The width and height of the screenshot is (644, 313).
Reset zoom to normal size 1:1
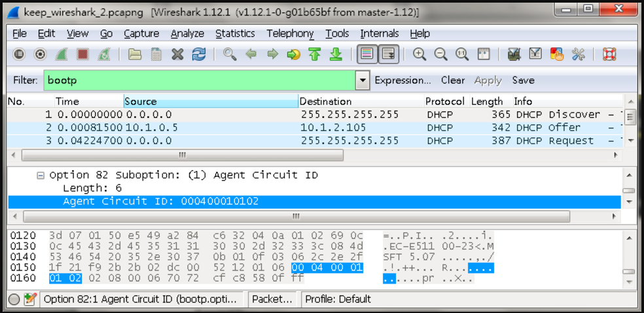tap(462, 54)
